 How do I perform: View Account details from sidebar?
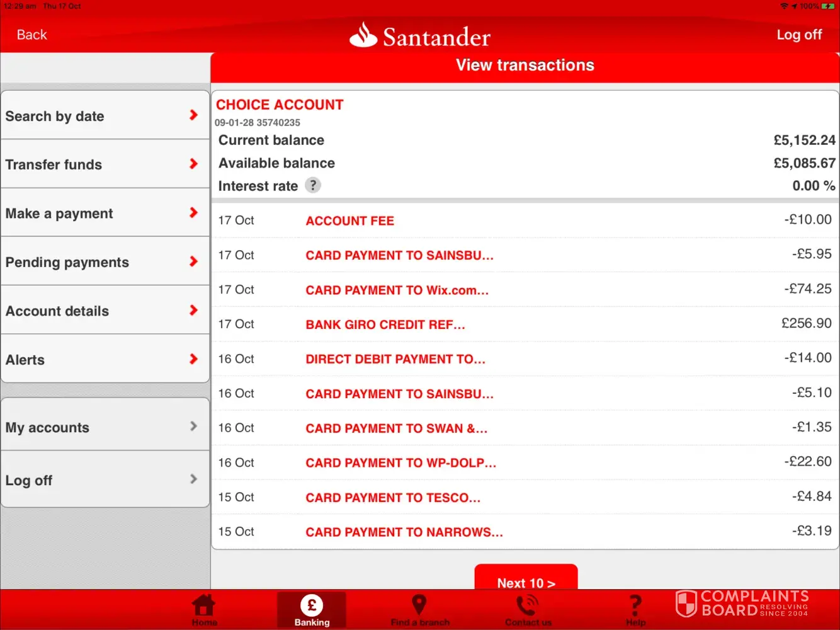105,311
